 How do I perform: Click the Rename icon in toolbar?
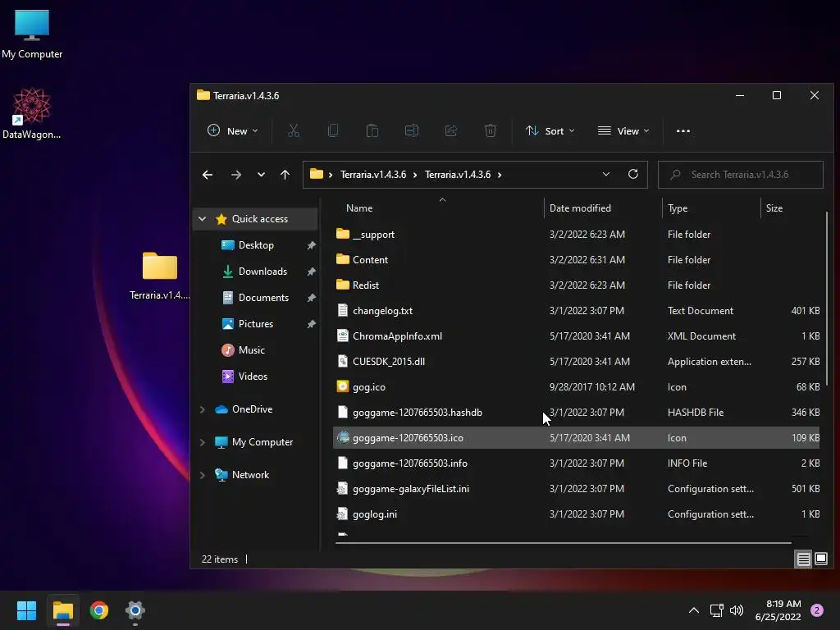[412, 130]
